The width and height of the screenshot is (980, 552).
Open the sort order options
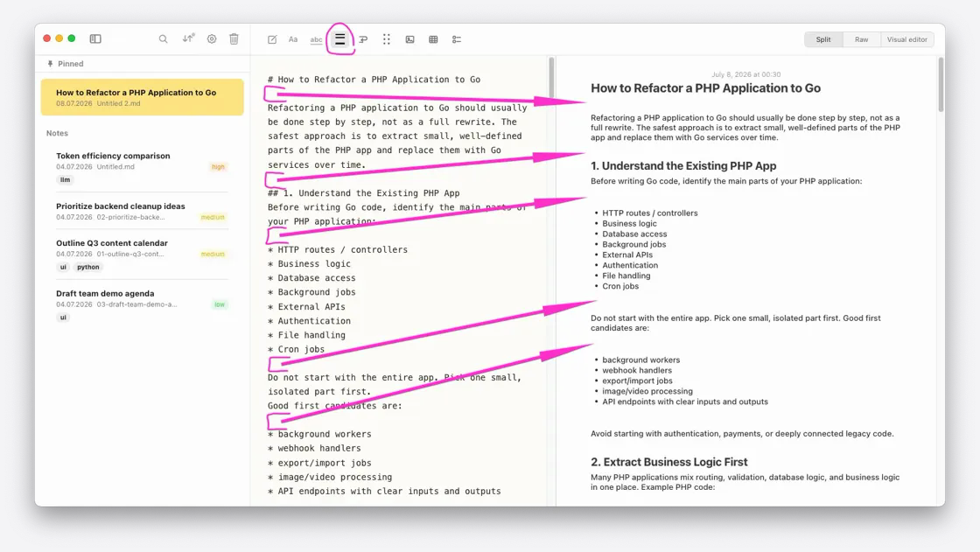[188, 38]
